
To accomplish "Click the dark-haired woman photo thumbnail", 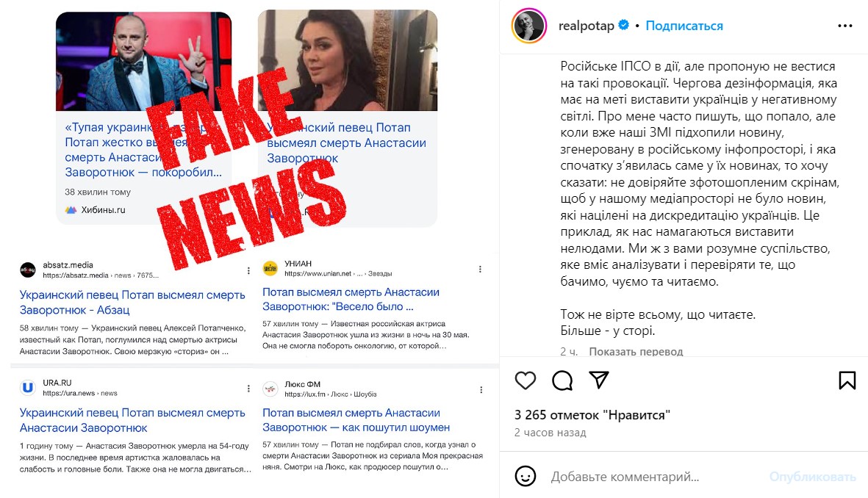I will (x=348, y=60).
